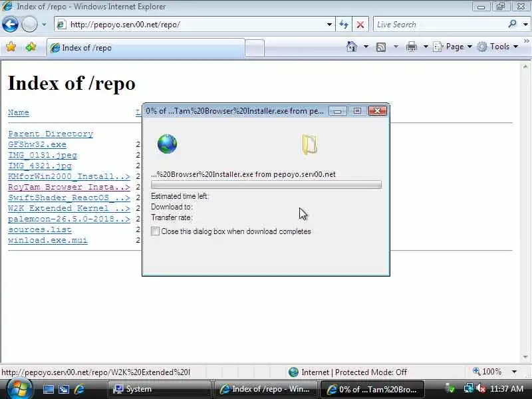Open IMG_0131.jpeg link
The height and width of the screenshot is (399, 532).
pyautogui.click(x=43, y=155)
